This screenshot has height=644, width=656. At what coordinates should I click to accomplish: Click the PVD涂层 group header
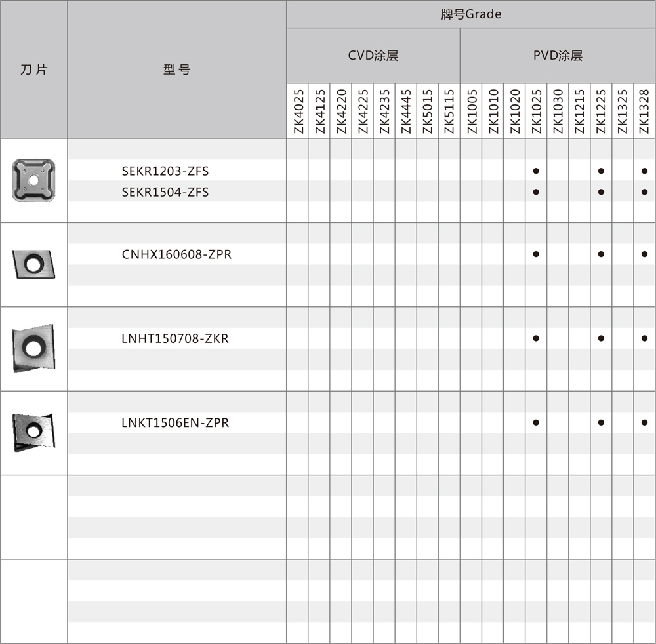click(x=558, y=56)
